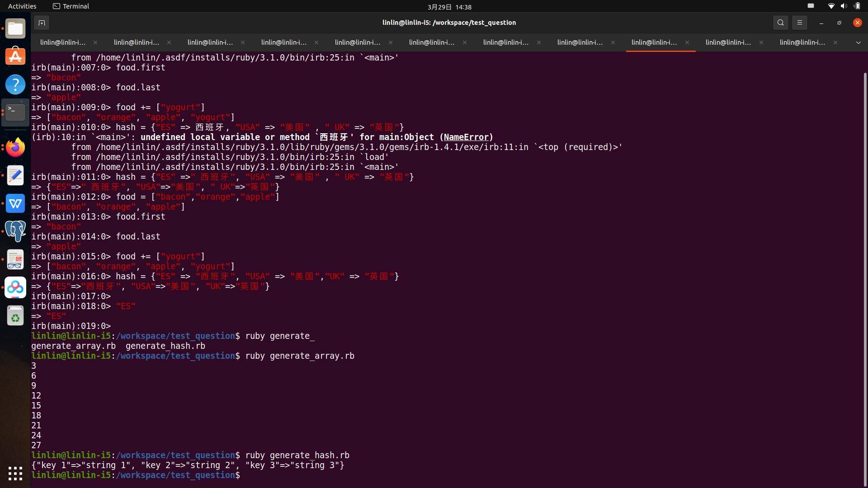Open system volume status menu
This screenshot has width=868, height=488.
pyautogui.click(x=844, y=6)
